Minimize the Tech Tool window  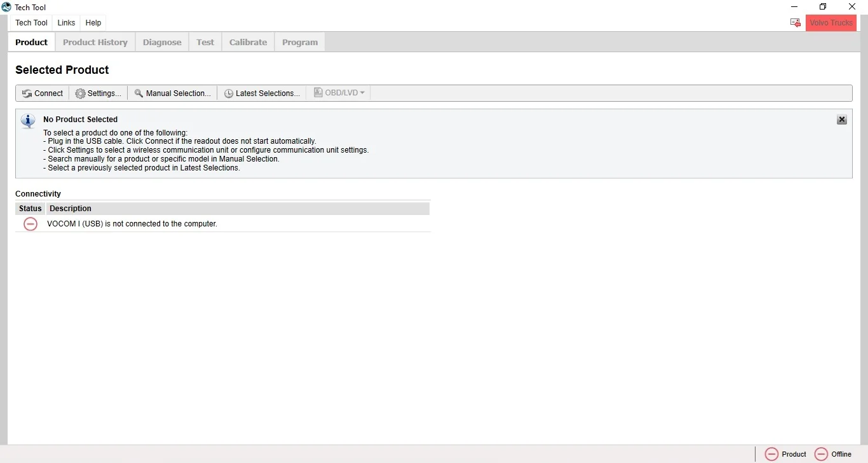[x=794, y=7]
